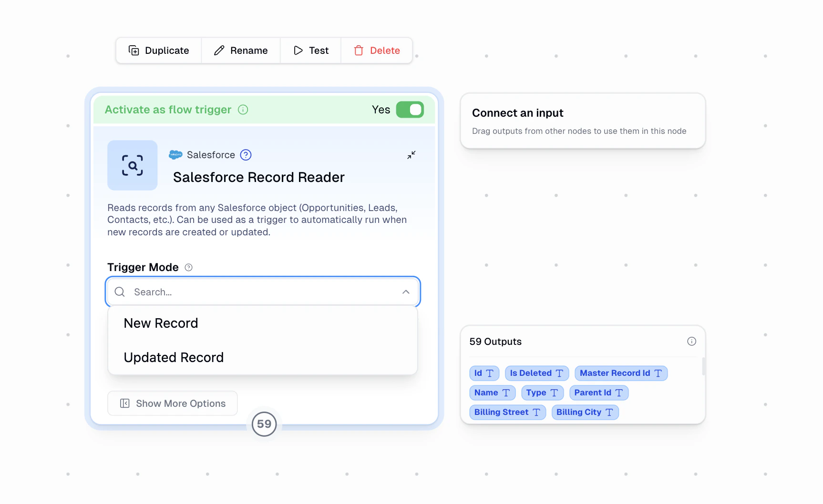Click the Delete trash icon
Viewport: 823px width, 504px height.
click(358, 50)
